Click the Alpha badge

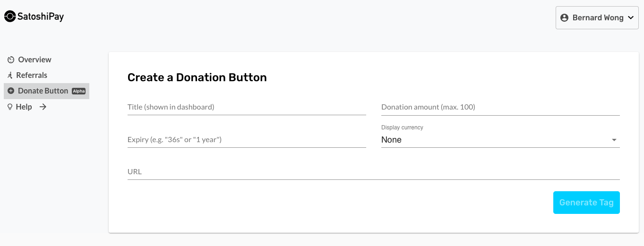point(78,91)
